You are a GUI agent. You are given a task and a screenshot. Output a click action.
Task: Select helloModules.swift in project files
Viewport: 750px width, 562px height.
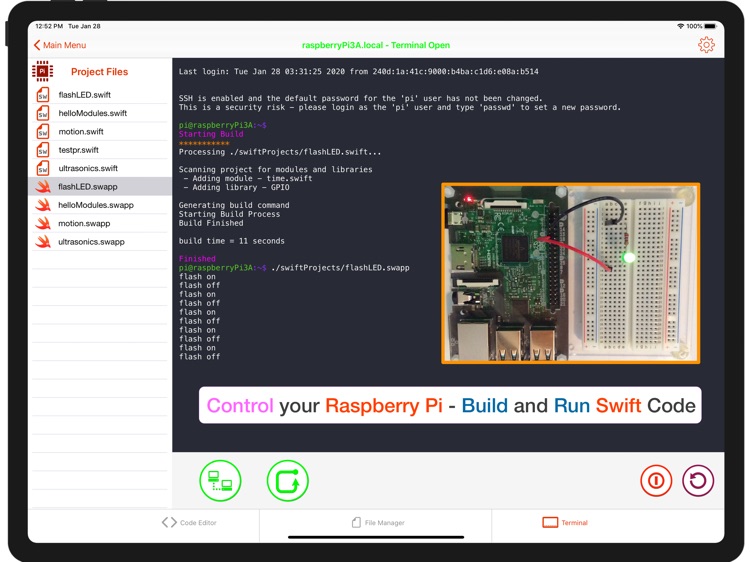click(x=93, y=113)
